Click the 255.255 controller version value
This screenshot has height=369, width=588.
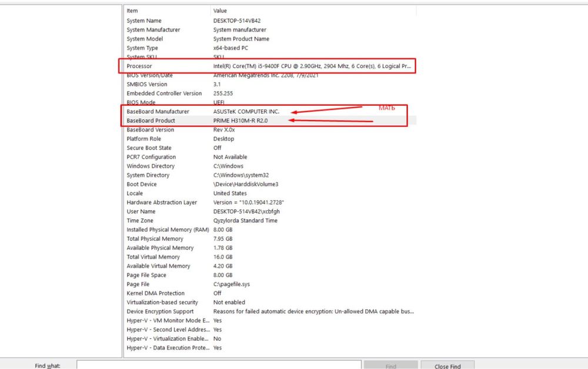pyautogui.click(x=223, y=93)
